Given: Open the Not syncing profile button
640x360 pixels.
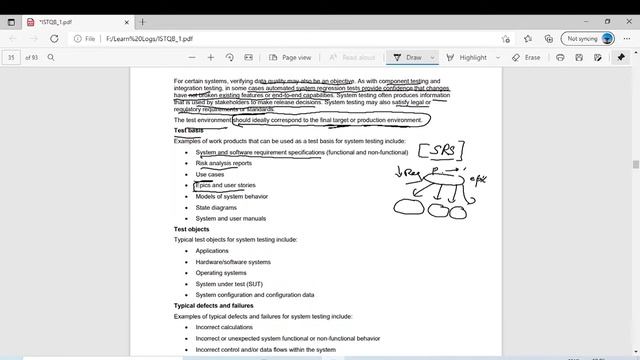Looking at the screenshot, I should [x=588, y=39].
